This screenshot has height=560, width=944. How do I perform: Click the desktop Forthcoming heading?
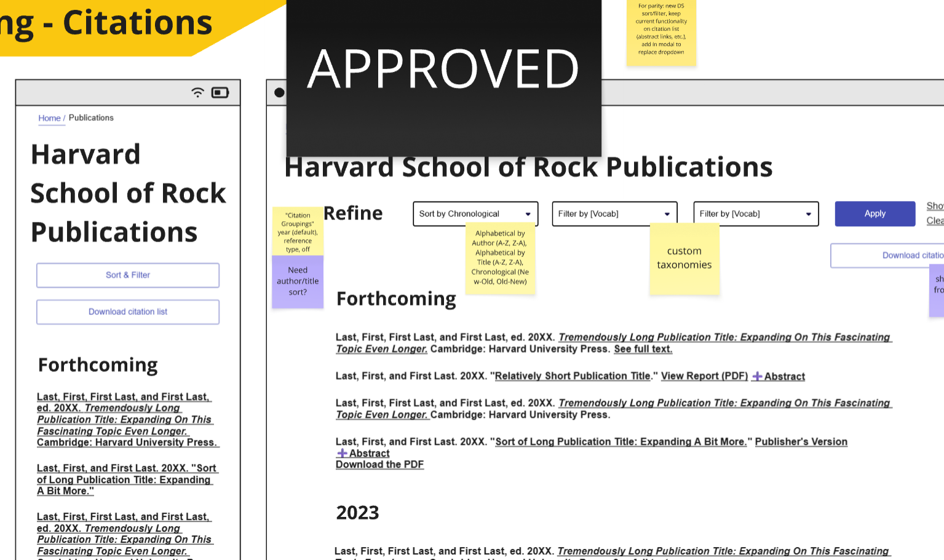(396, 299)
